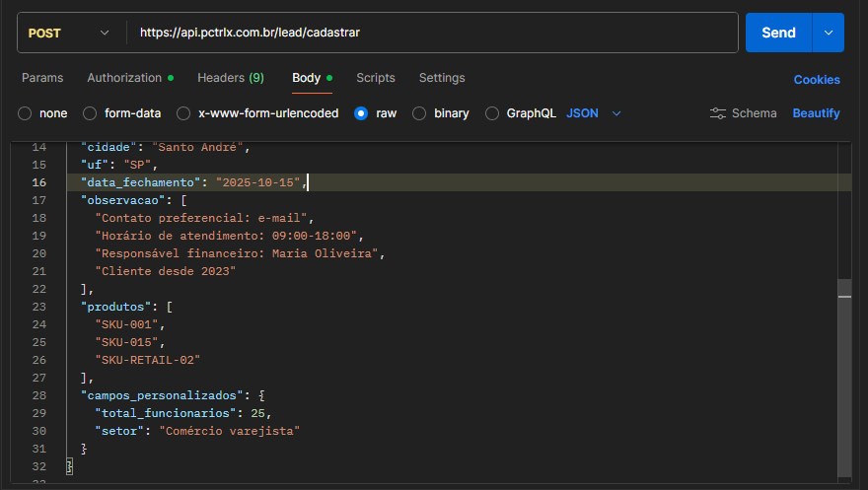The width and height of the screenshot is (868, 490).
Task: Click the Cookies link
Action: click(x=817, y=80)
